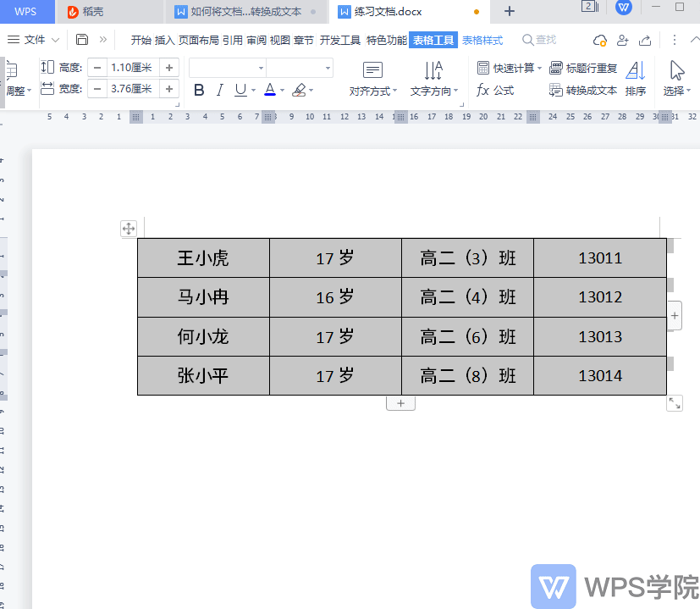This screenshot has width=700, height=609.
Task: Open the vertical three-dot more menu
Action: pyautogui.click(x=675, y=40)
